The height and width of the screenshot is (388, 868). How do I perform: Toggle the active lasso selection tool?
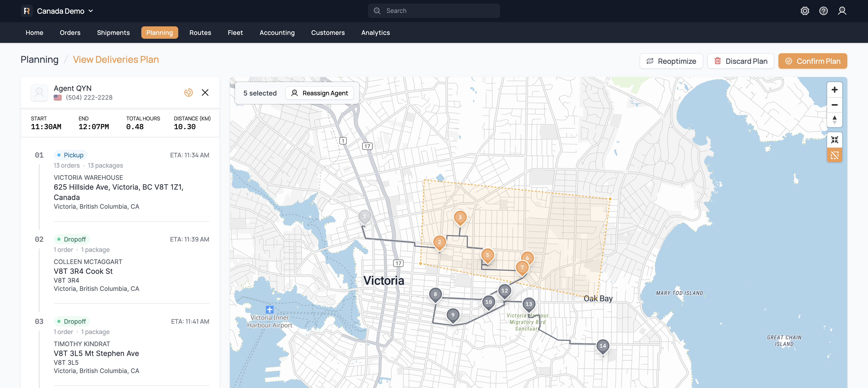tap(834, 155)
